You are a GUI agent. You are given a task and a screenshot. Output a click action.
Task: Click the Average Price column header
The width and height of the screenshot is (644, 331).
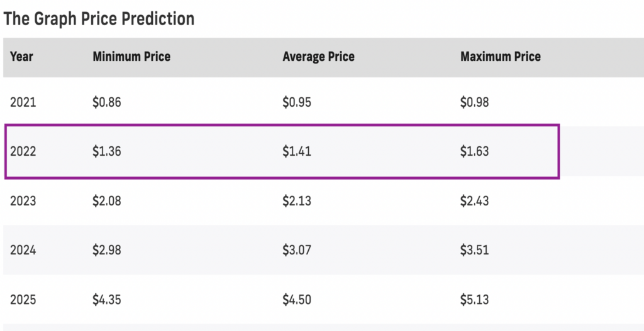[318, 57]
